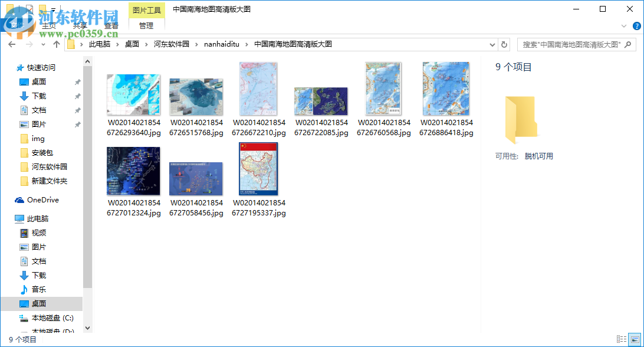Image resolution: width=644 pixels, height=347 pixels.
Task: Click the Up arrow to go to parent folder
Action: [56, 44]
